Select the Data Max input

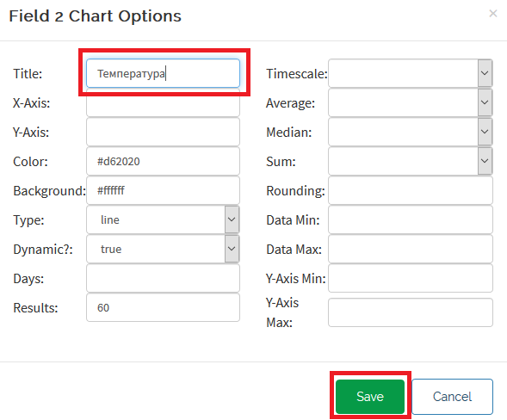point(411,249)
